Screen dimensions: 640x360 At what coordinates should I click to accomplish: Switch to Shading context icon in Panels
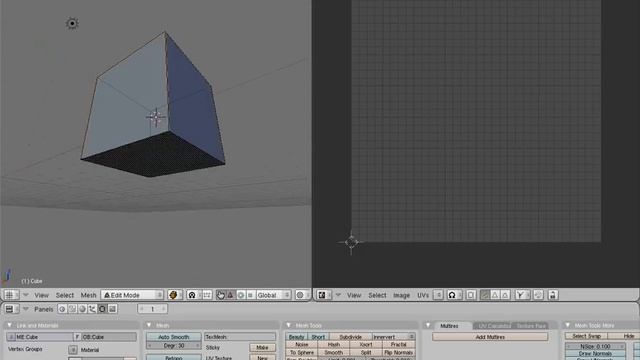[82, 309]
